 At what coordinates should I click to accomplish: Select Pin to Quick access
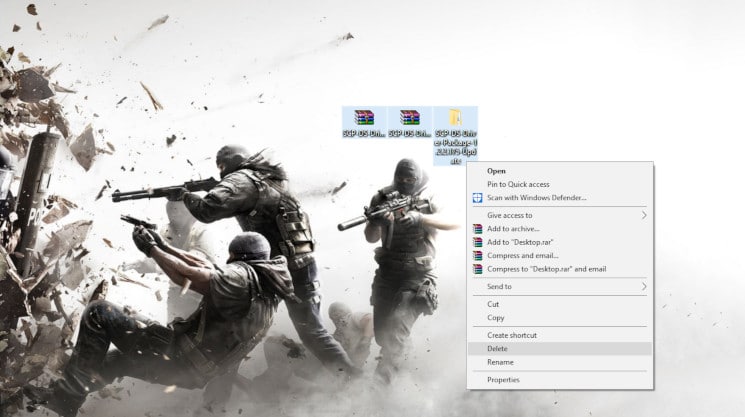[560, 184]
